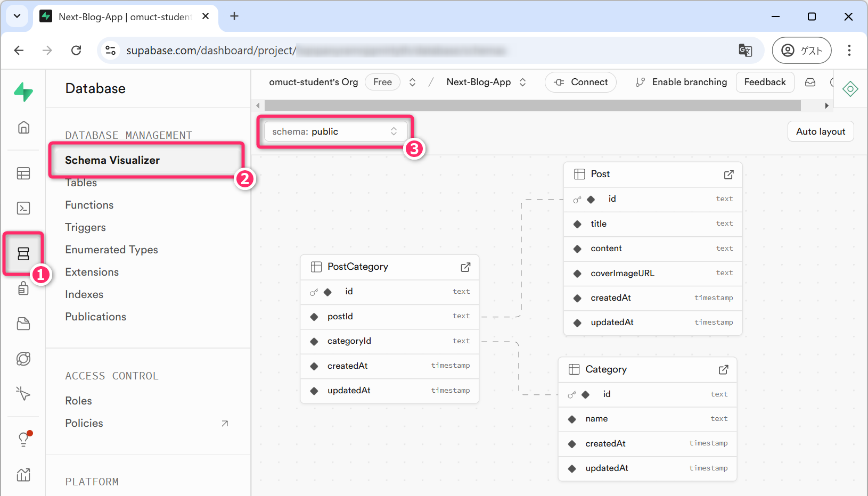Open the SQL Editor sidebar icon
Image resolution: width=868 pixels, height=496 pixels.
[23, 208]
